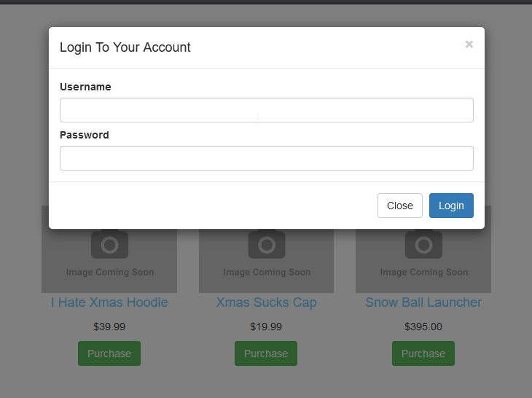
Task: Hit Purchase under Xmas Sucks Cap
Action: point(266,354)
